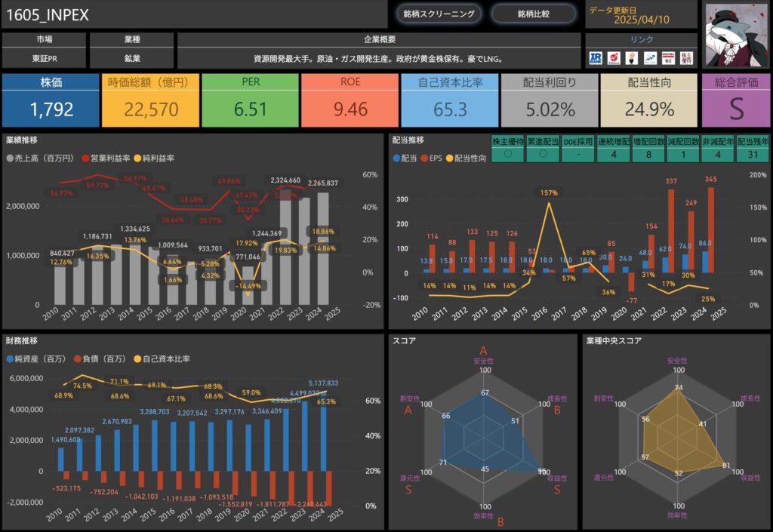Toggle the 負債（百万）legend item

(x=100, y=358)
